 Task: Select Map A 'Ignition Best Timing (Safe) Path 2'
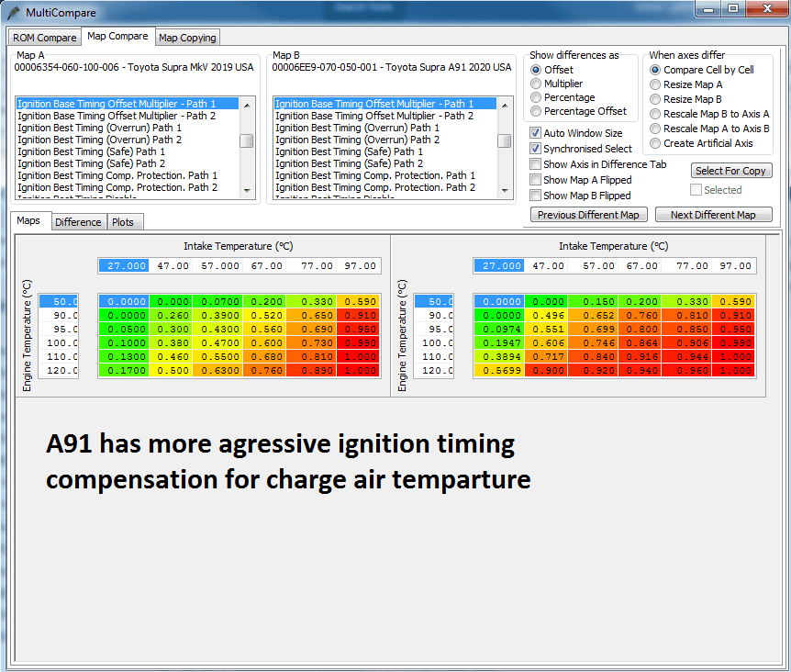pyautogui.click(x=128, y=163)
